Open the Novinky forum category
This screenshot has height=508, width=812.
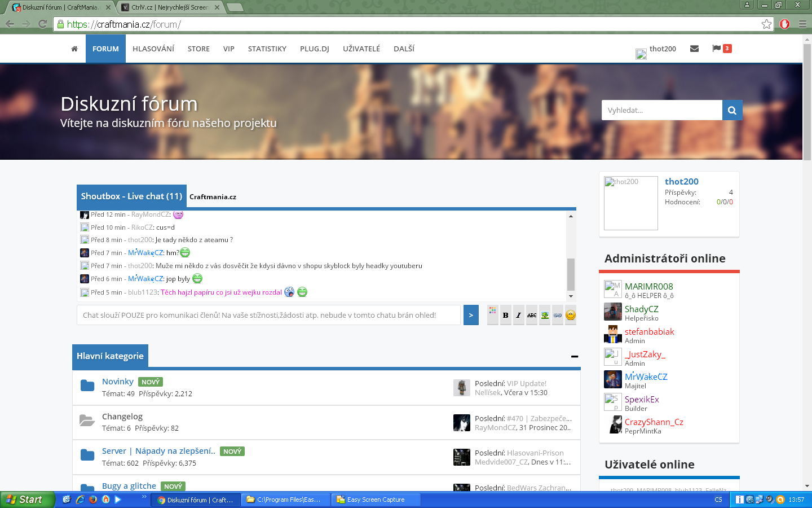tap(118, 382)
